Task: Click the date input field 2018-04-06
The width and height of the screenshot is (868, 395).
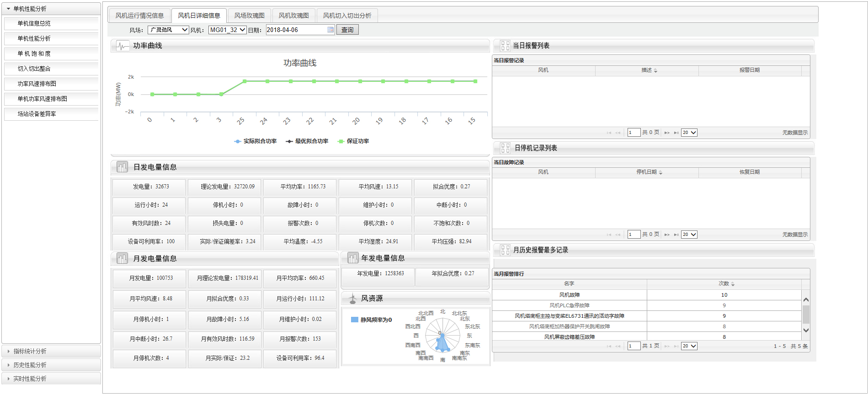Action: click(x=297, y=30)
